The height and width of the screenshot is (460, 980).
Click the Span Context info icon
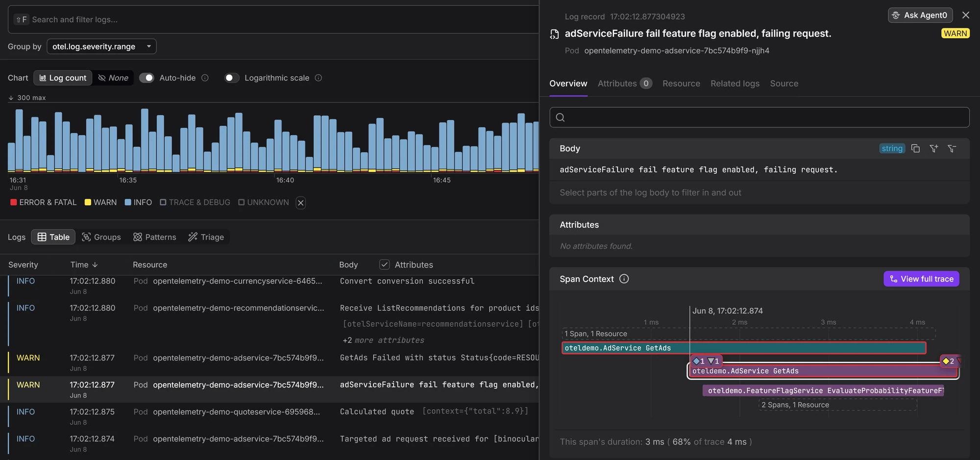tap(624, 279)
